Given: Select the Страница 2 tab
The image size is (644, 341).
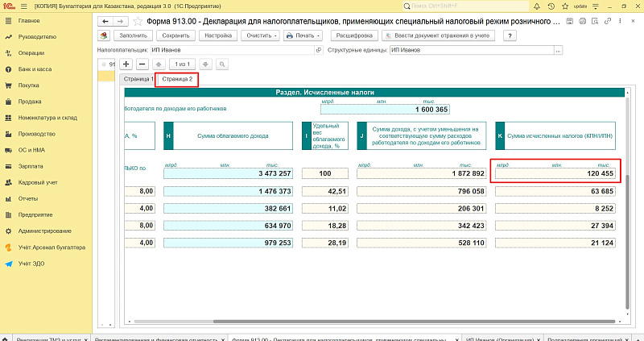Looking at the screenshot, I should pos(177,79).
